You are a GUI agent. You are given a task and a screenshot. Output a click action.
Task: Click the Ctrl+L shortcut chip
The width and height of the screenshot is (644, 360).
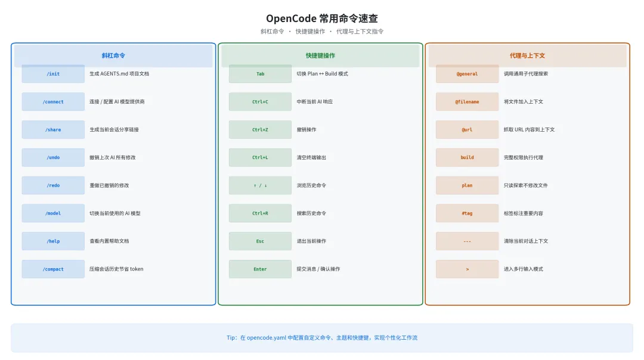click(x=260, y=157)
